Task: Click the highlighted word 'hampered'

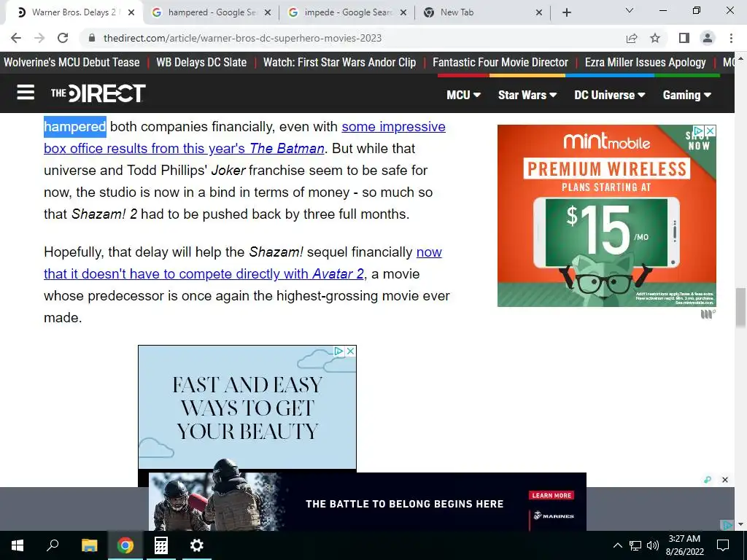Action: tap(75, 127)
